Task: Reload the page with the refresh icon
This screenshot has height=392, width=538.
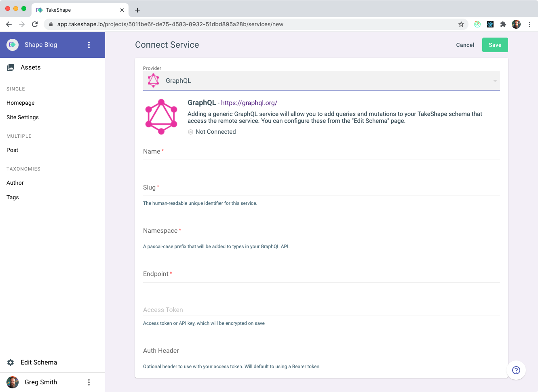Action: pyautogui.click(x=35, y=24)
